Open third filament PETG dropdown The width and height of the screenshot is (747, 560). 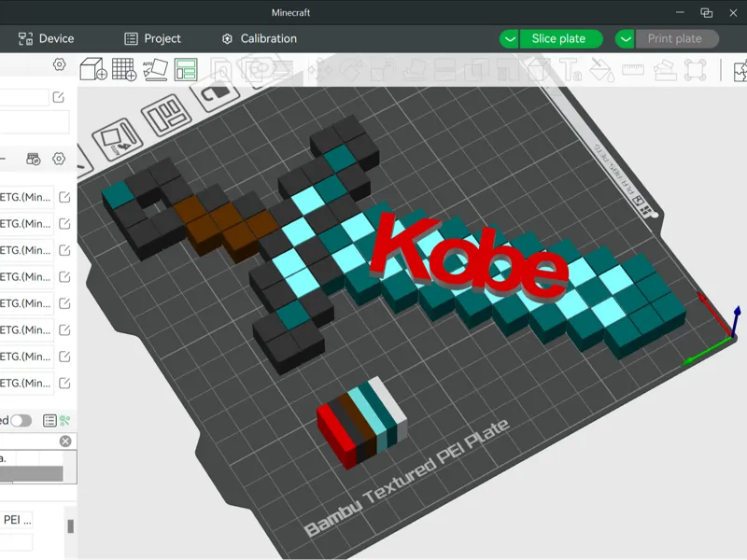(x=27, y=250)
